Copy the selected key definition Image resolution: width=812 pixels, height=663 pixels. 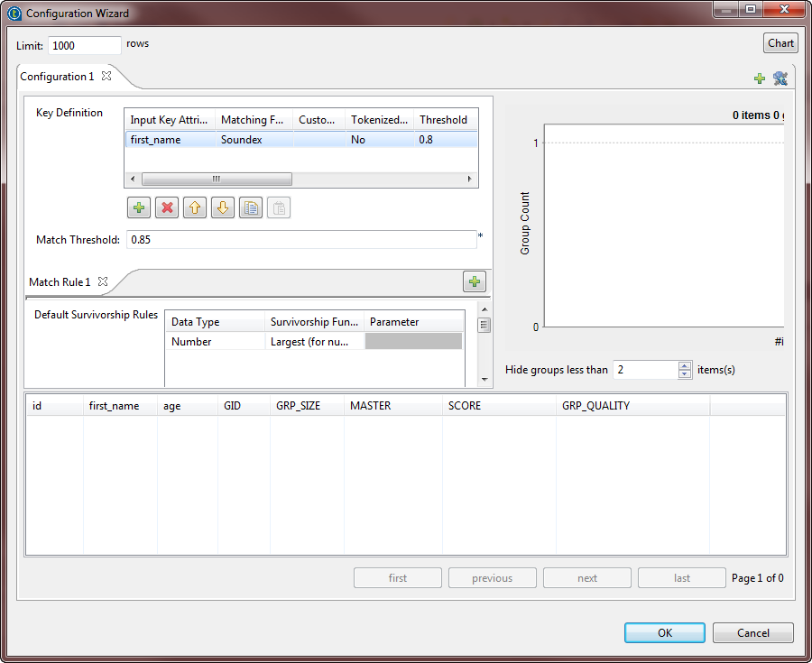[x=251, y=208]
